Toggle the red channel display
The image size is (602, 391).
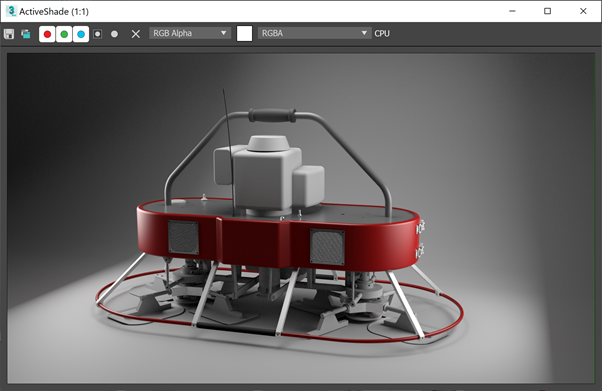[x=47, y=34]
